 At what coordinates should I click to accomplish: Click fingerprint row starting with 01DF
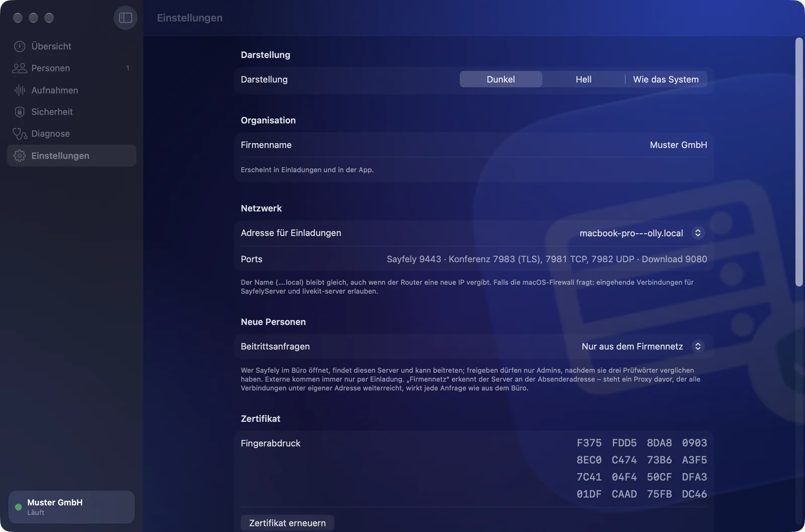point(641,494)
